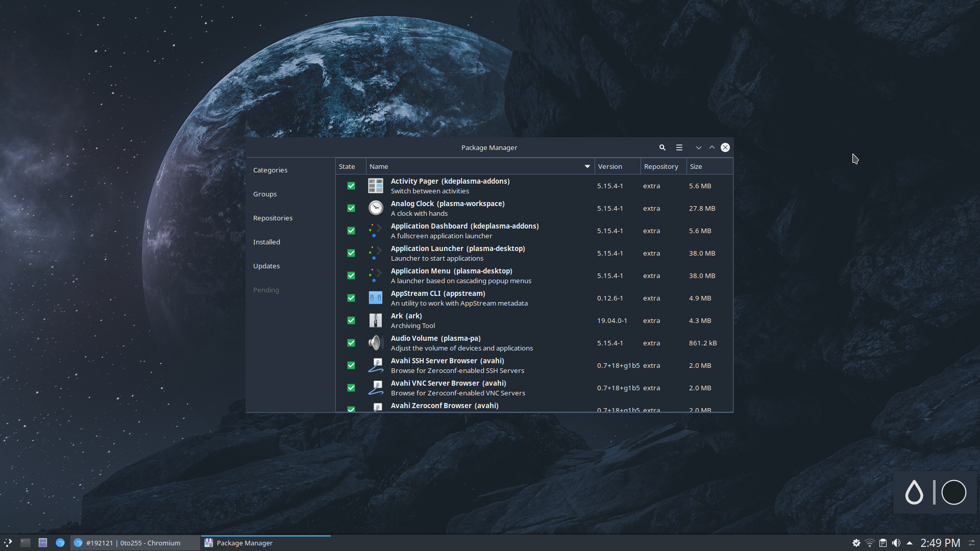This screenshot has height=551, width=980.
Task: Click the shade window chevron in titlebar
Action: [x=698, y=147]
